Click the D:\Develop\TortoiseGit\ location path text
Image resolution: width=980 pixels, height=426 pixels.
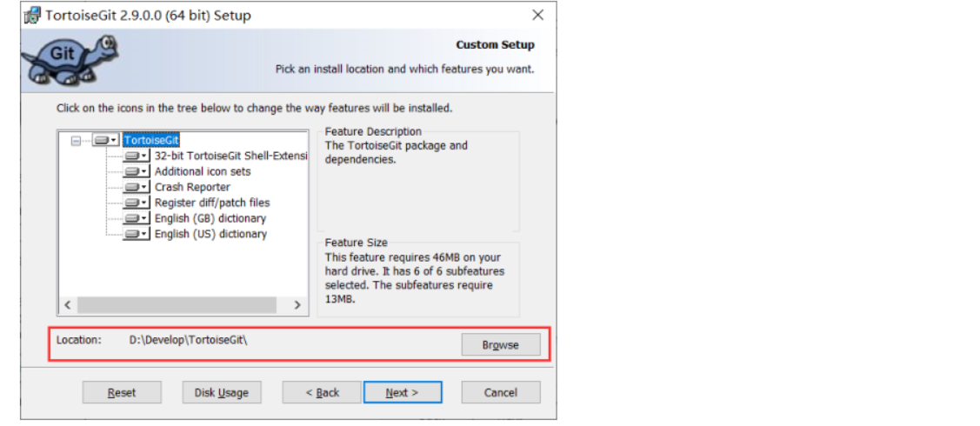pos(188,340)
